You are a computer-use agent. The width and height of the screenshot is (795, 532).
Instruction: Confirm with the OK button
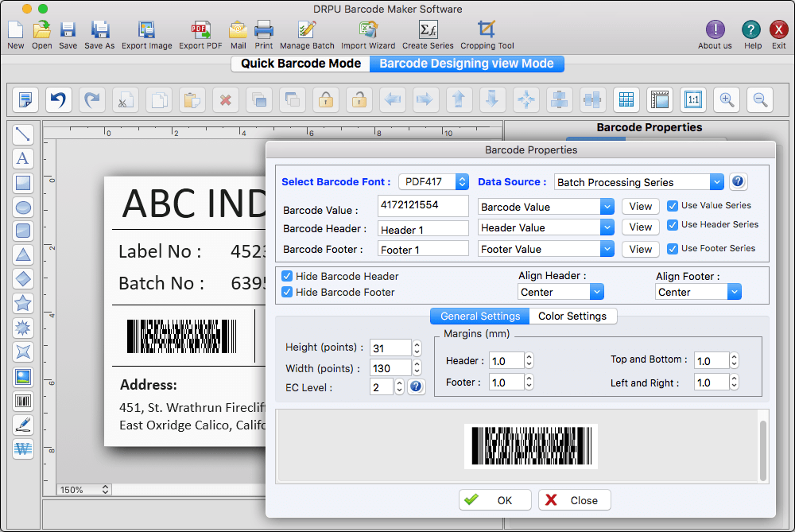click(494, 500)
